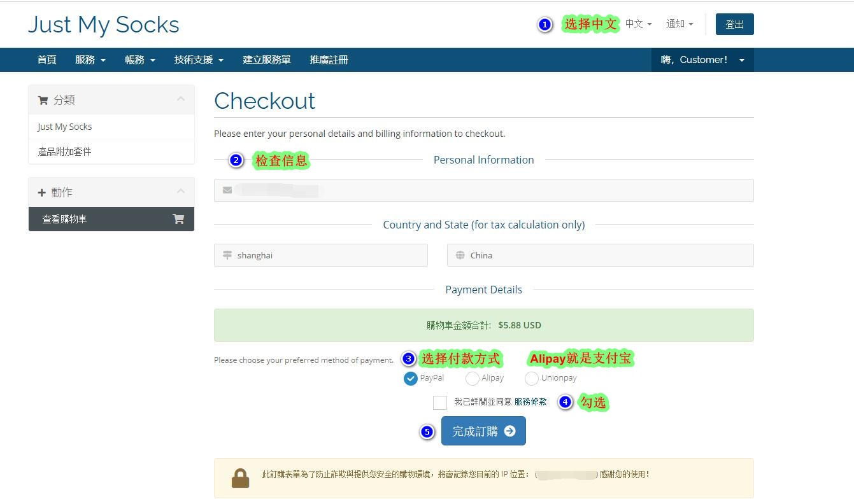This screenshot has height=504, width=854.
Task: Click the cart icon on 查看購物車
Action: click(x=178, y=219)
